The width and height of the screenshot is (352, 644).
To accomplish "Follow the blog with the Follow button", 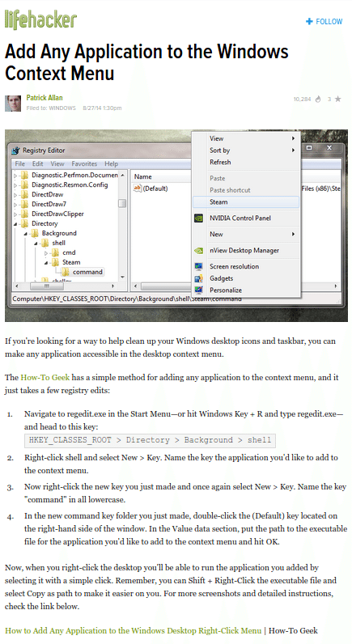I will pyautogui.click(x=324, y=21).
